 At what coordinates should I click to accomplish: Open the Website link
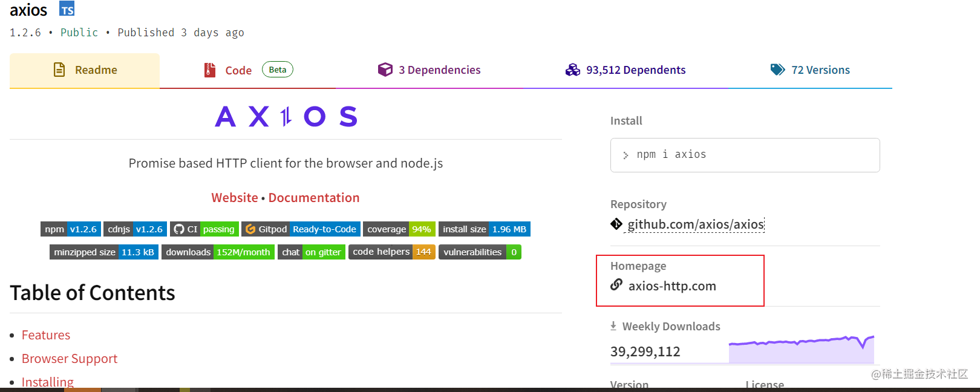pyautogui.click(x=235, y=198)
